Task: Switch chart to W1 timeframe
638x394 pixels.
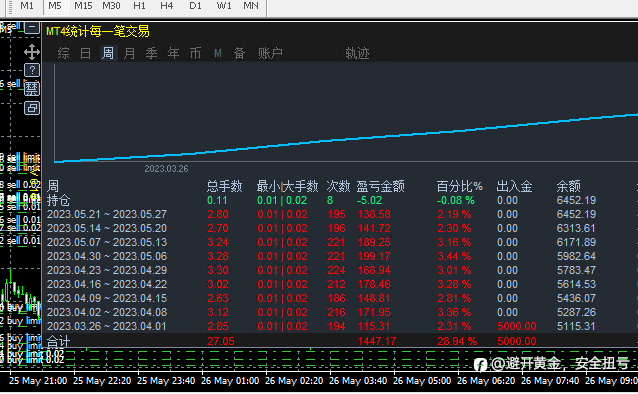Action: click(224, 6)
